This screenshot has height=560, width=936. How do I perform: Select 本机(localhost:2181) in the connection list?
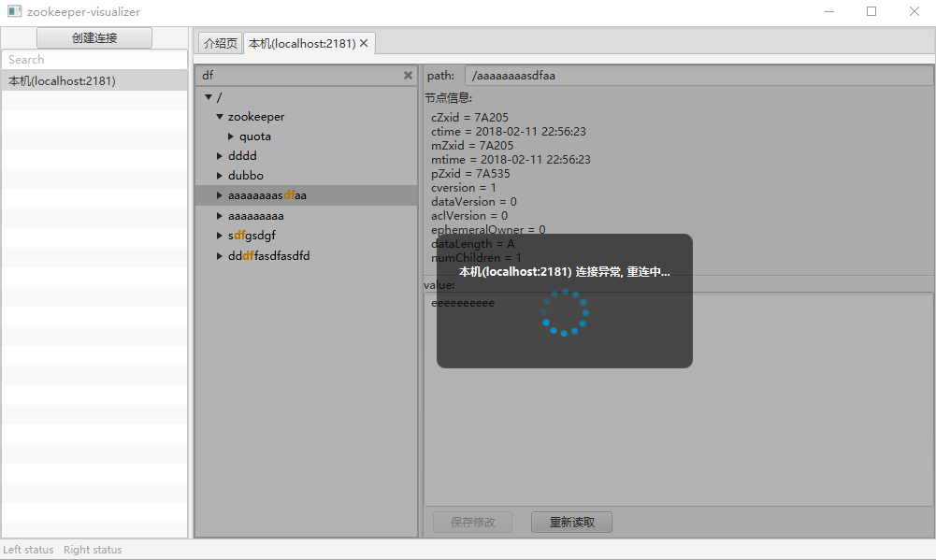pyautogui.click(x=94, y=80)
